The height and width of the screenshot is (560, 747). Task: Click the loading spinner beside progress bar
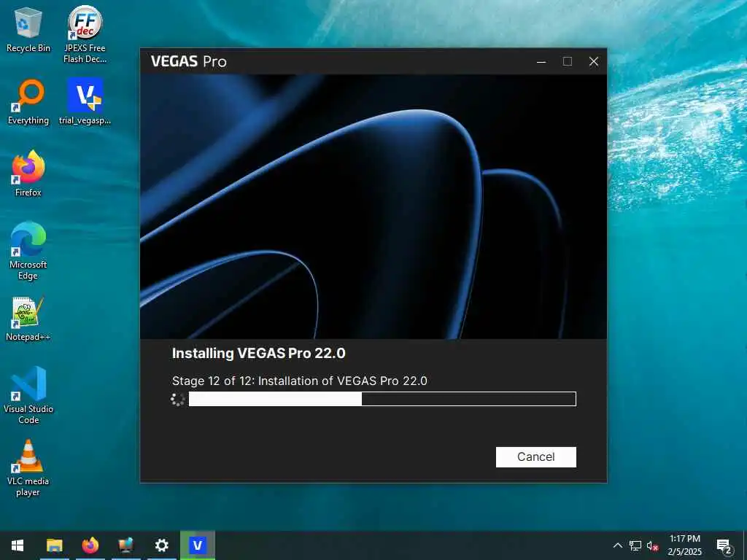tap(178, 399)
